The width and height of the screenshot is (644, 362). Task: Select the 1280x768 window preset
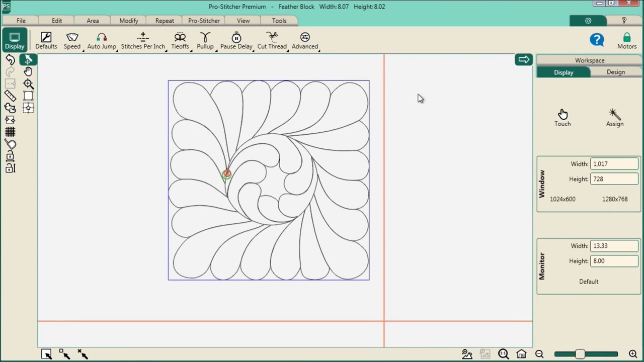click(x=615, y=199)
